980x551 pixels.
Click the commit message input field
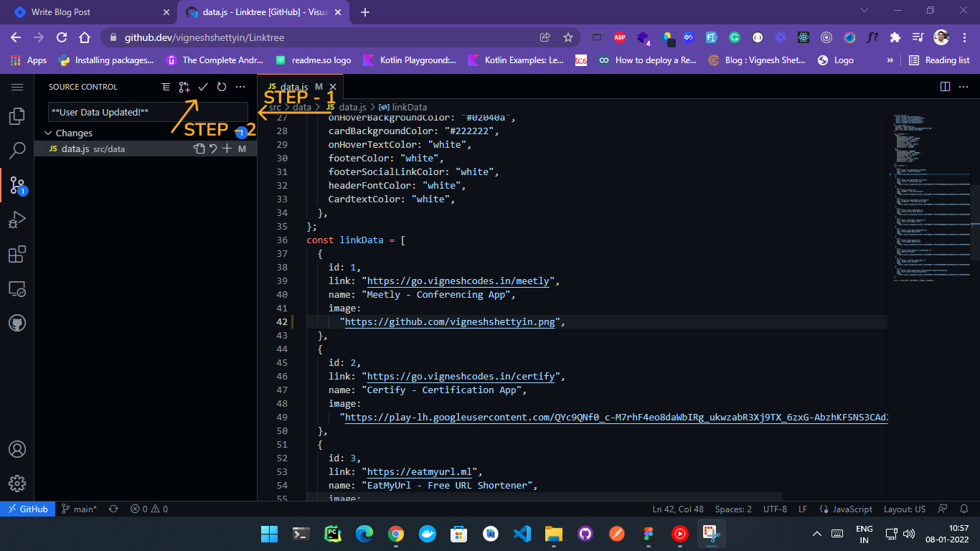coord(148,112)
